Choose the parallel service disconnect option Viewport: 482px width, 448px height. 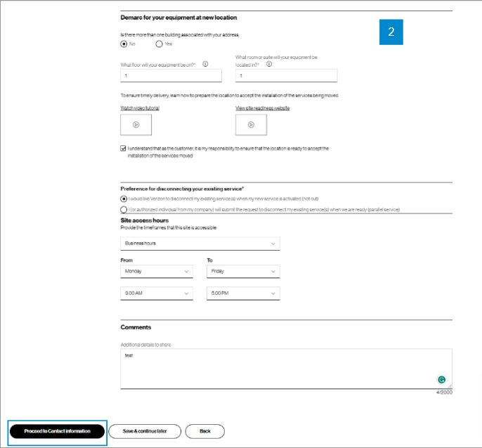pos(124,209)
